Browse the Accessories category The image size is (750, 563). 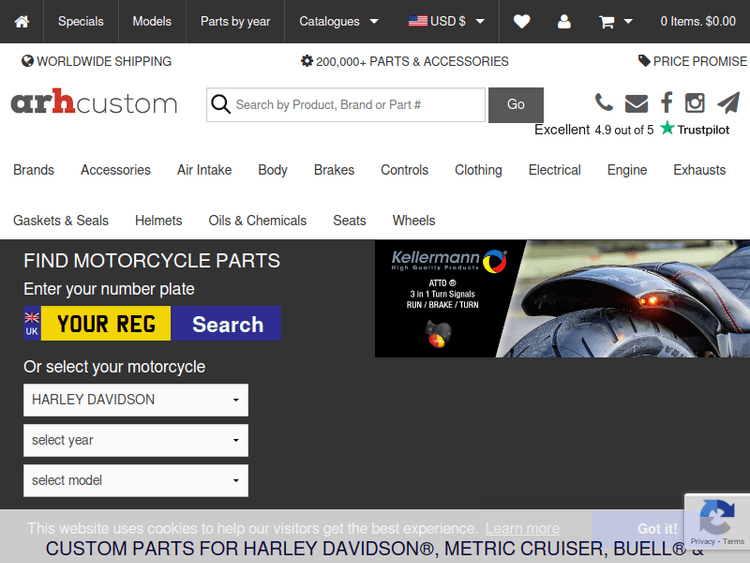(x=115, y=170)
